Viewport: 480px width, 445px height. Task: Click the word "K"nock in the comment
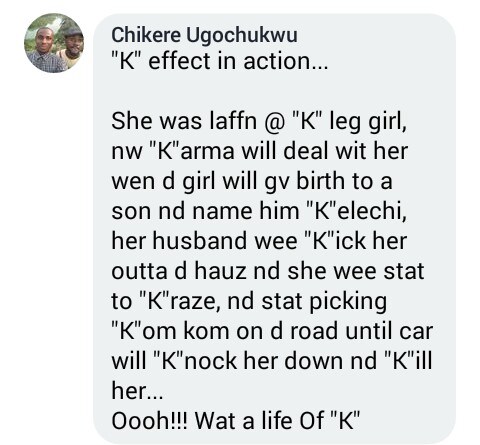click(x=196, y=361)
